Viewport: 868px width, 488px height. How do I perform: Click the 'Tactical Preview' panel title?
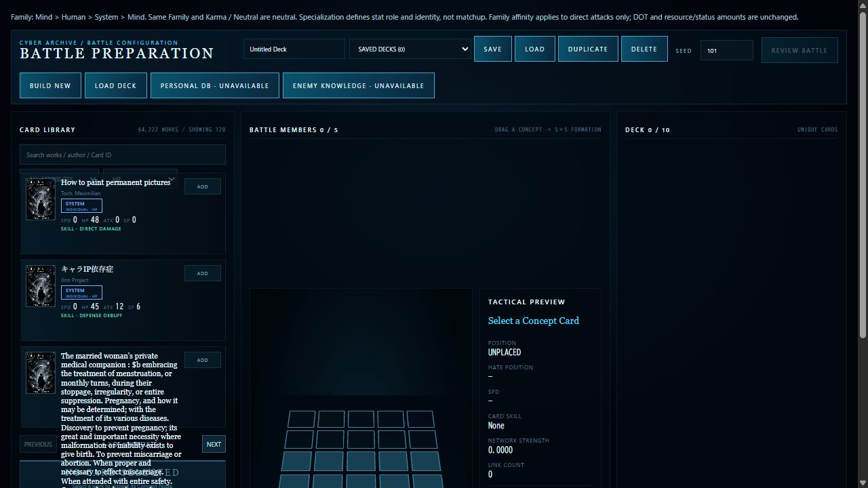[526, 302]
